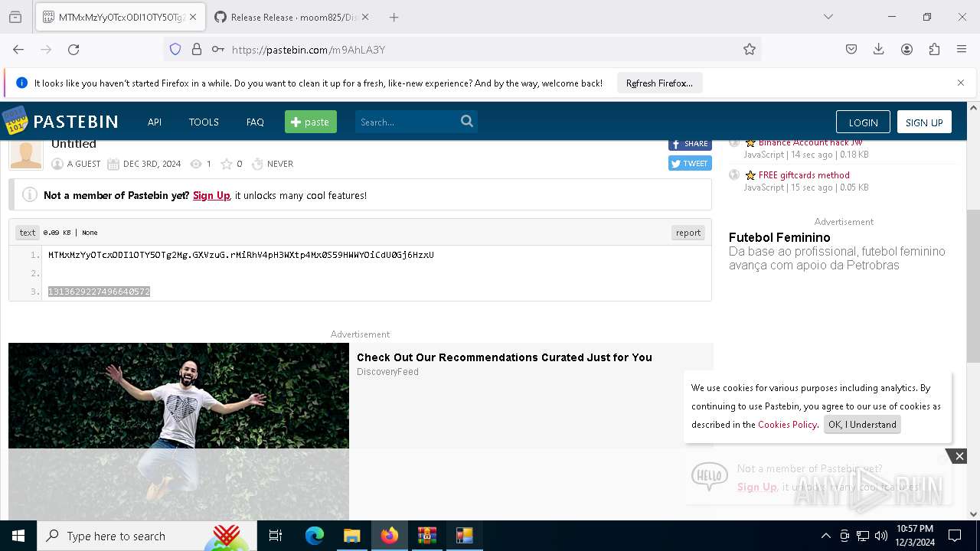980x551 pixels.
Task: Select the highlighted number 1313629227496640572
Action: point(99,292)
